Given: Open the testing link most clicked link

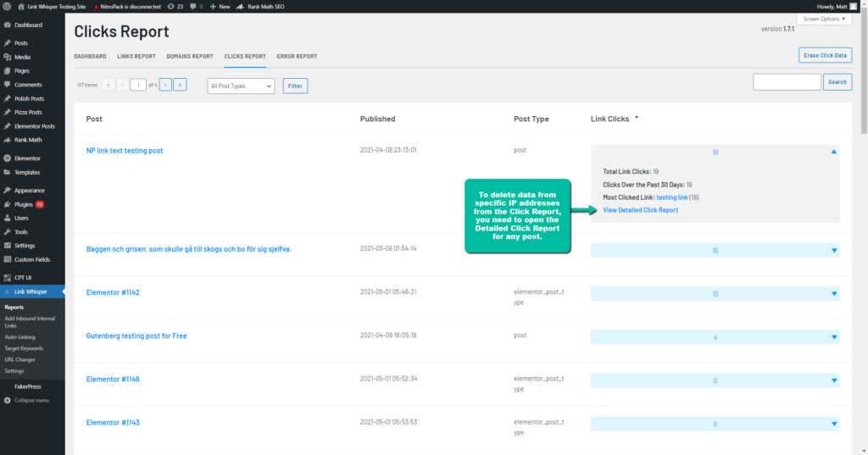Looking at the screenshot, I should point(672,197).
